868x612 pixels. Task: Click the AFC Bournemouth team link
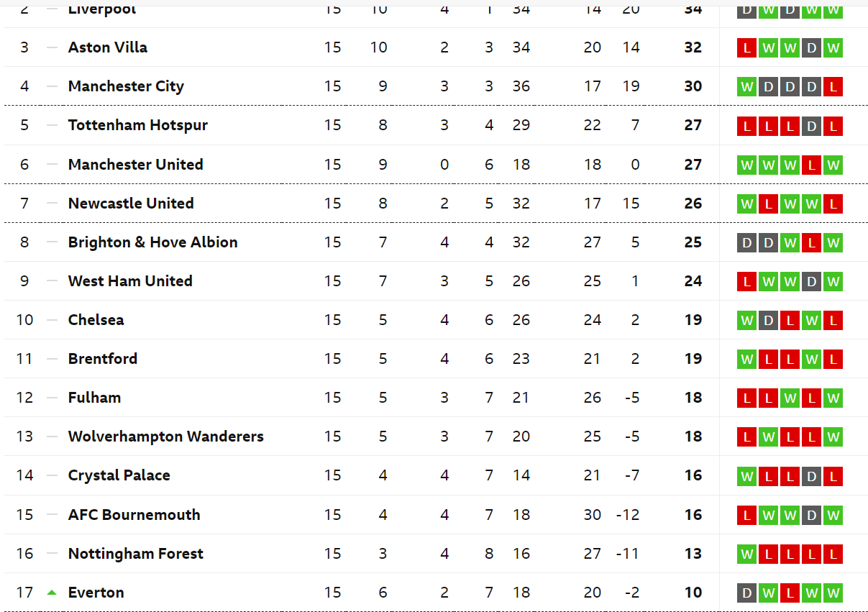click(134, 515)
